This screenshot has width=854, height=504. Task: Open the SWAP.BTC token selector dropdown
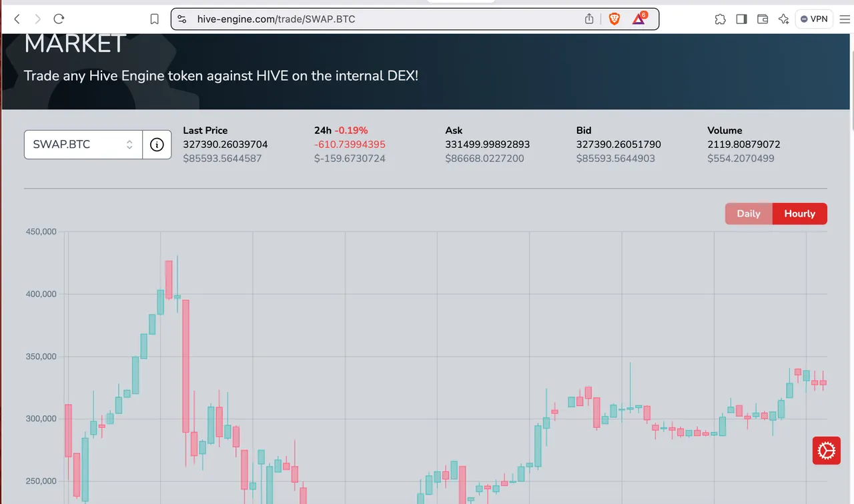[83, 145]
